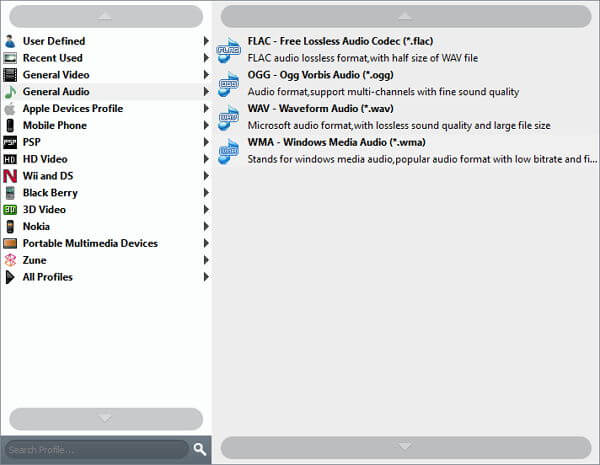
Task: Click the OGG format icon
Action: [x=228, y=83]
